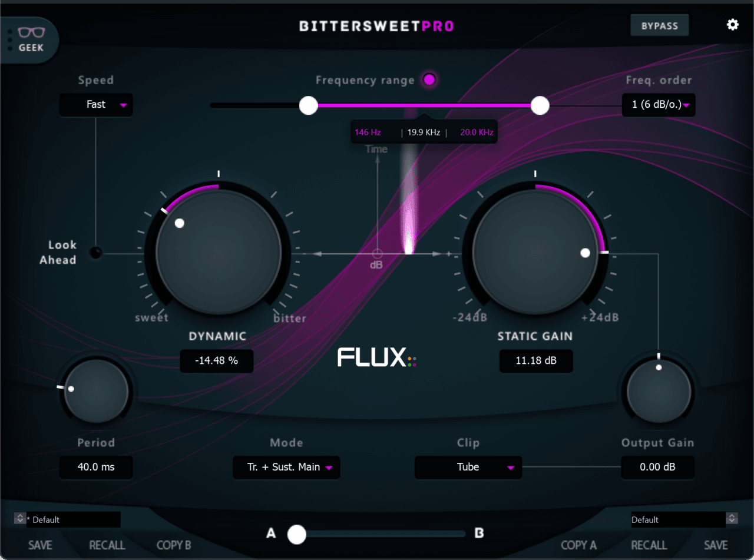
Task: Click the A/B morph slider handle
Action: [x=297, y=534]
